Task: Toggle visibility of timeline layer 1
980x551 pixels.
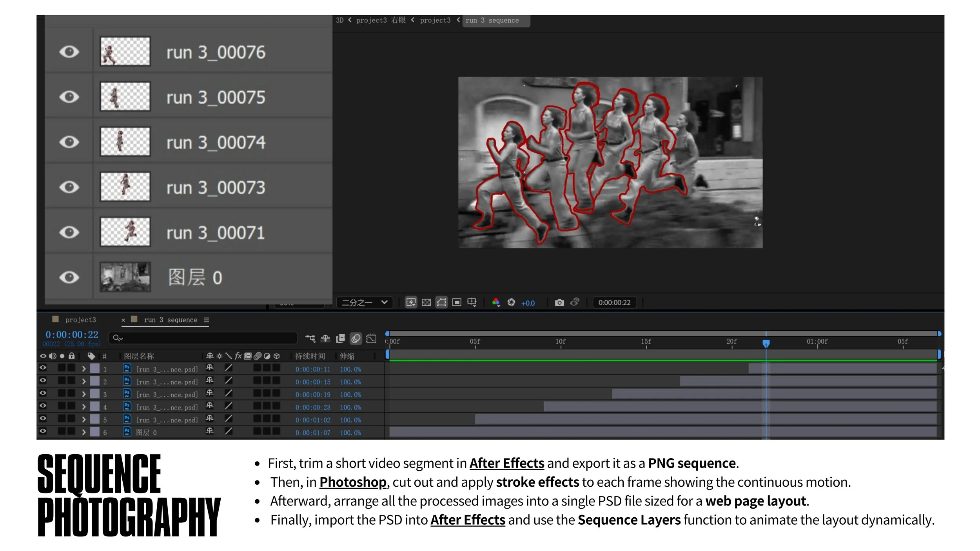Action: [43, 368]
